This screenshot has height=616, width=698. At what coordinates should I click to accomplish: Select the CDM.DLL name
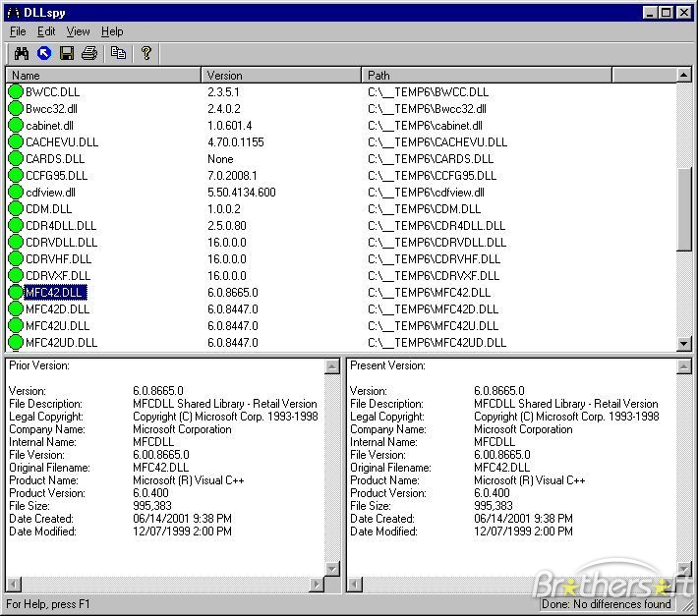click(x=48, y=209)
